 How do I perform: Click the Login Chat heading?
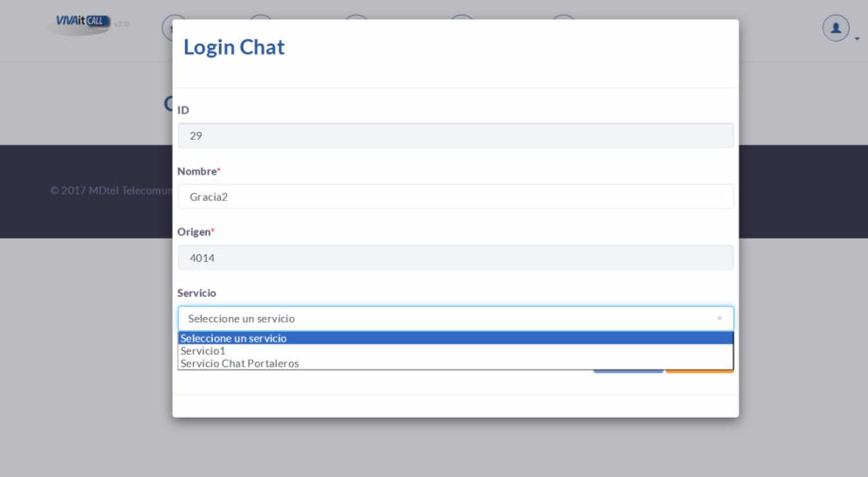[x=234, y=47]
